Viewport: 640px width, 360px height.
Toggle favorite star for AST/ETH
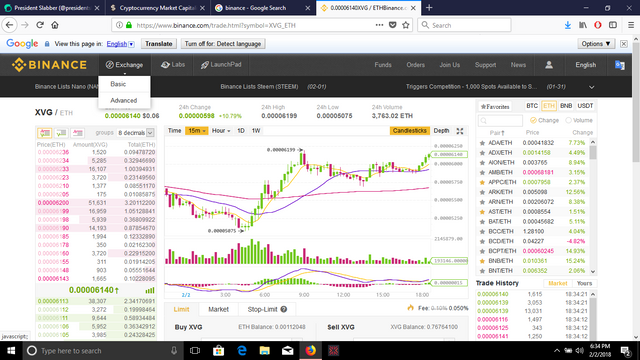tap(482, 211)
